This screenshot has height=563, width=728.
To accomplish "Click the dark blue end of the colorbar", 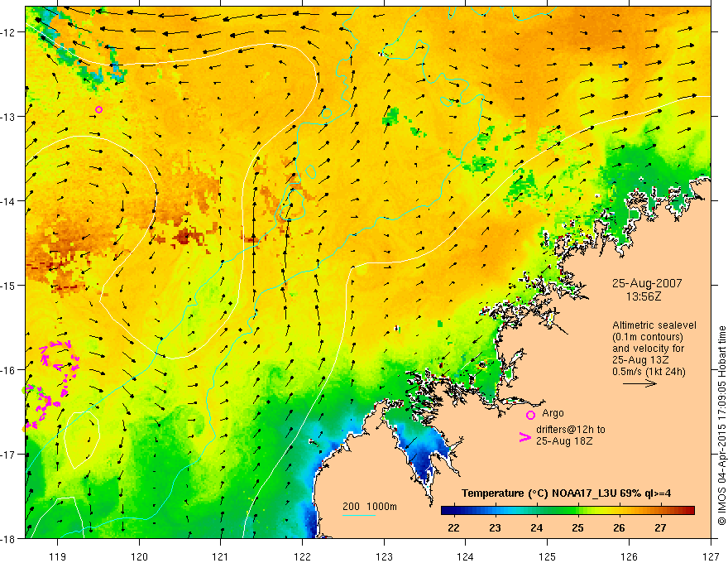I will [446, 511].
